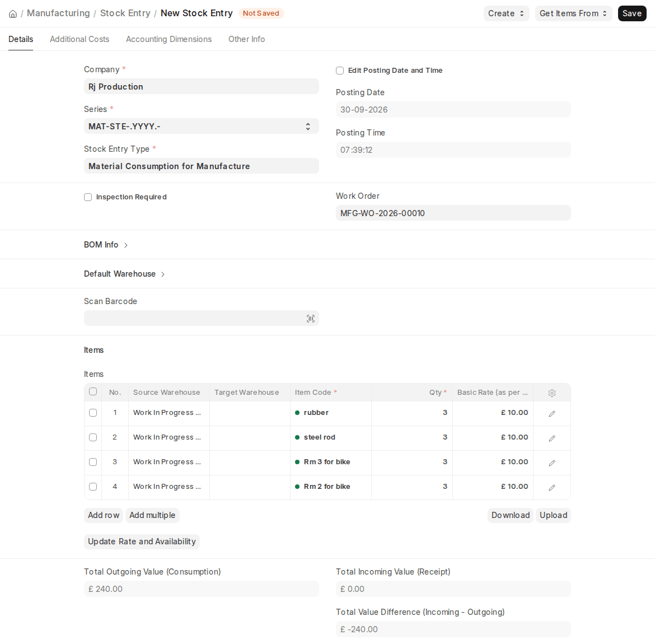Expand the BOM Info section
655x644 pixels.
click(x=106, y=245)
